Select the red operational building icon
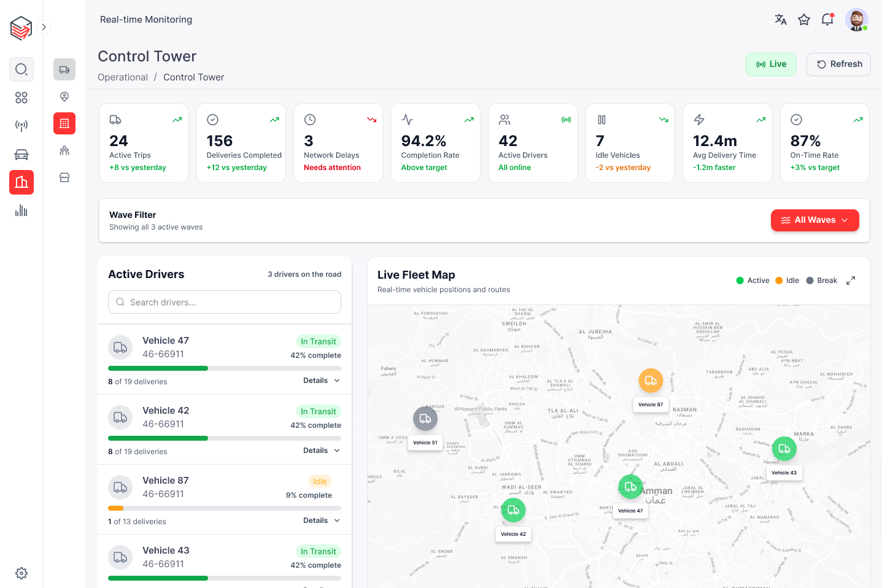 pyautogui.click(x=21, y=182)
